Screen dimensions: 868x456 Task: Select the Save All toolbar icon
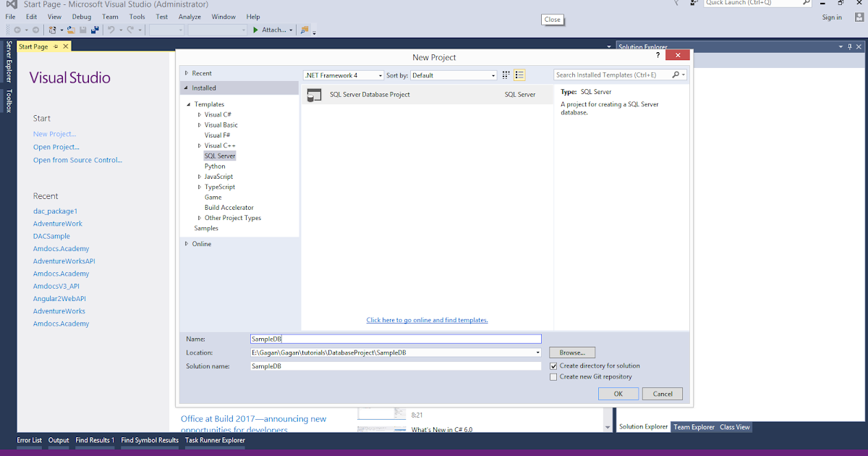(x=95, y=30)
